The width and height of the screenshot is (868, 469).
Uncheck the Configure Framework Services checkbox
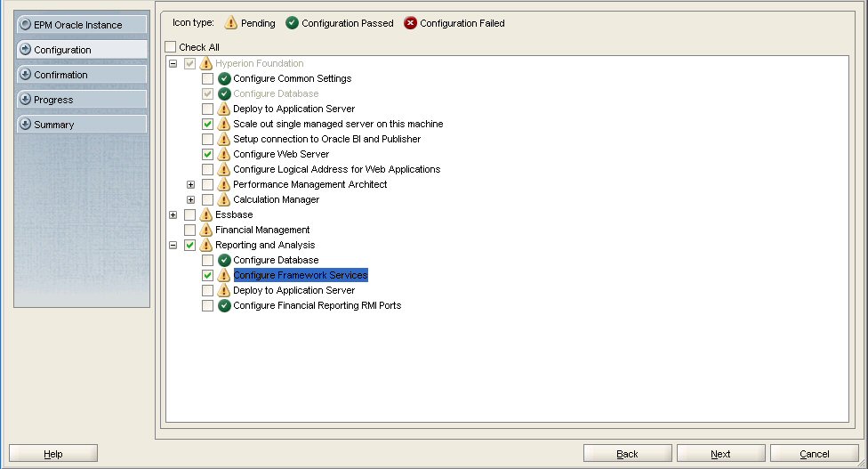[207, 275]
